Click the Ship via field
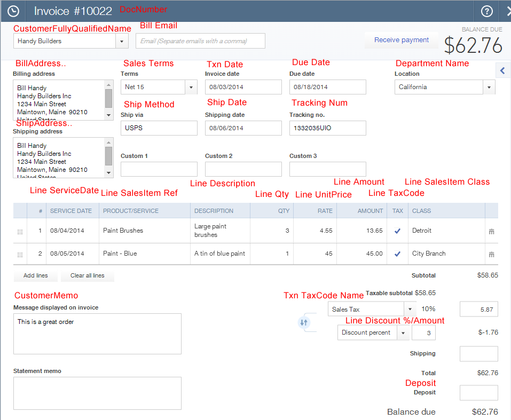Image resolution: width=511 pixels, height=420 pixels. click(x=159, y=128)
